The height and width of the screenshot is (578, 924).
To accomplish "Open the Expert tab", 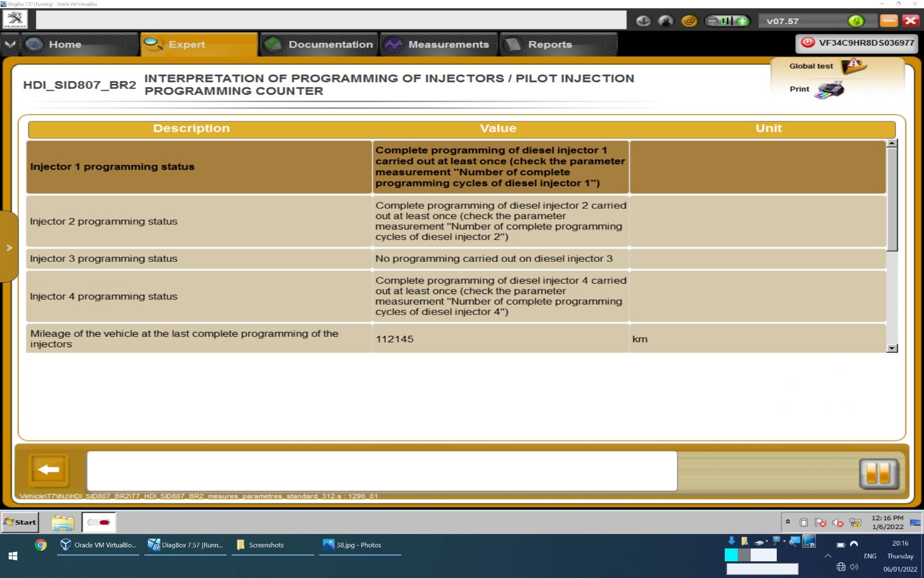I will tap(199, 44).
